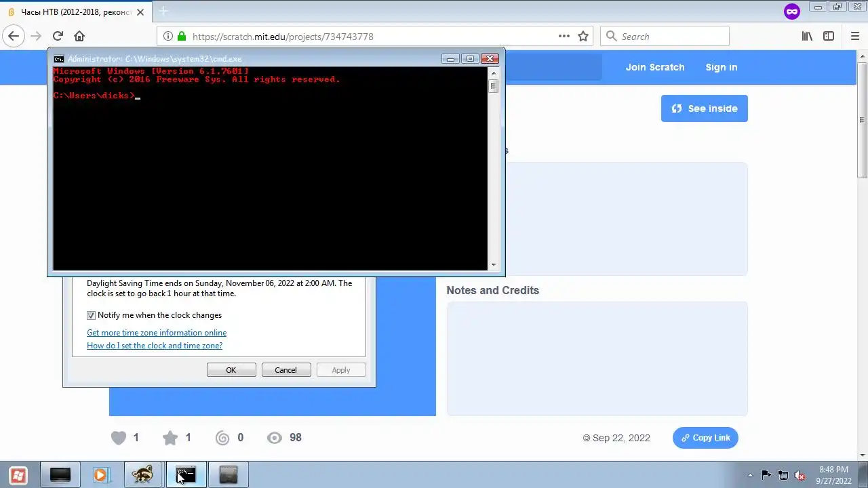Image resolution: width=868 pixels, height=488 pixels.
Task: Click the Notes and Credits heading
Action: [x=493, y=290]
